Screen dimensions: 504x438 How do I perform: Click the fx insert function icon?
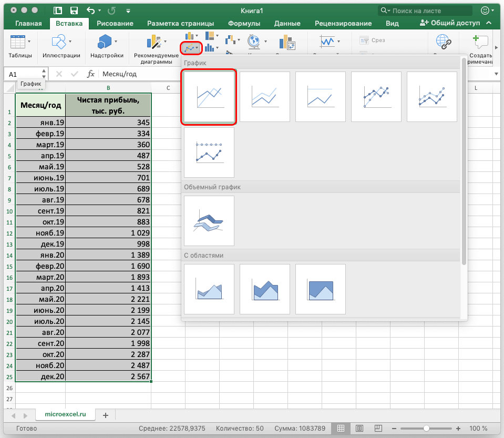tap(91, 74)
